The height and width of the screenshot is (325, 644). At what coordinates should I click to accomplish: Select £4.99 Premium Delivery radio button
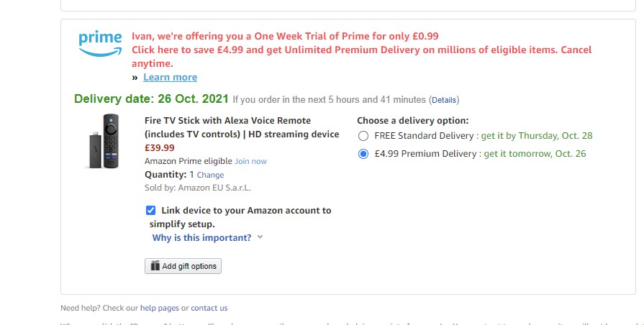tap(363, 154)
